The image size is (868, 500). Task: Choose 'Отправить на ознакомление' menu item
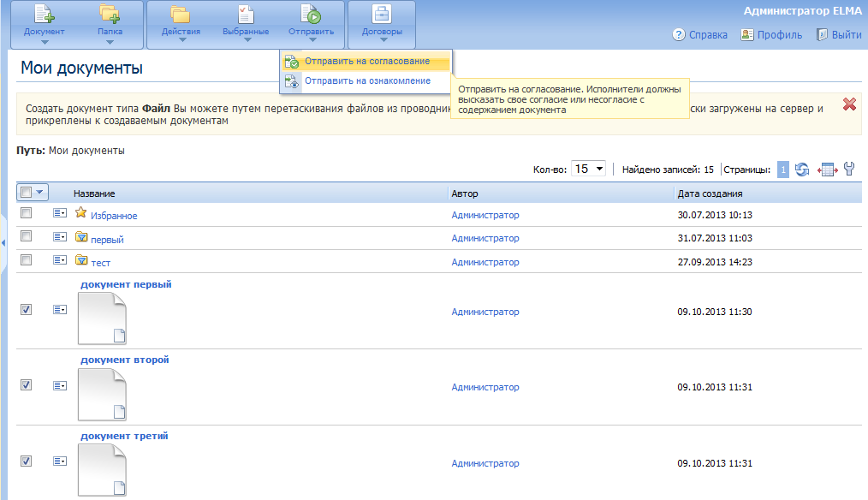tap(366, 81)
